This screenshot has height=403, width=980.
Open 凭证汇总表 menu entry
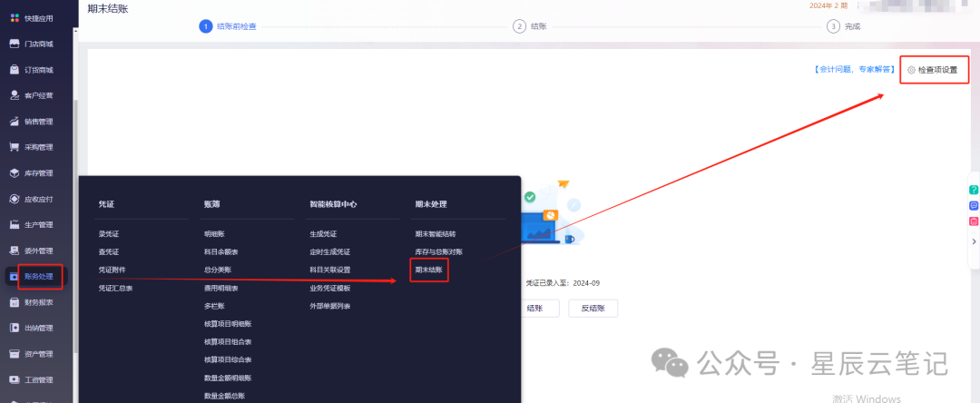pos(115,288)
